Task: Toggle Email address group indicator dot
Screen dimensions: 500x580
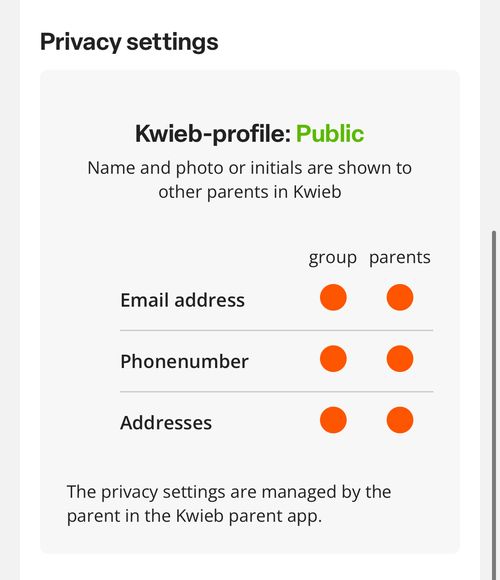Action: [333, 297]
